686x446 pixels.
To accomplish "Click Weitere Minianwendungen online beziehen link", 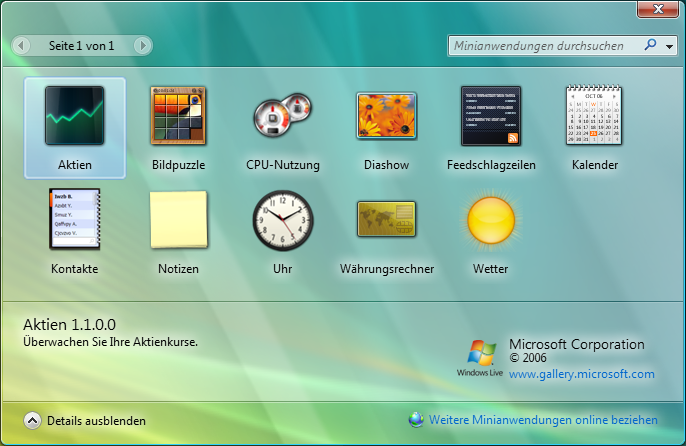I will coord(543,420).
